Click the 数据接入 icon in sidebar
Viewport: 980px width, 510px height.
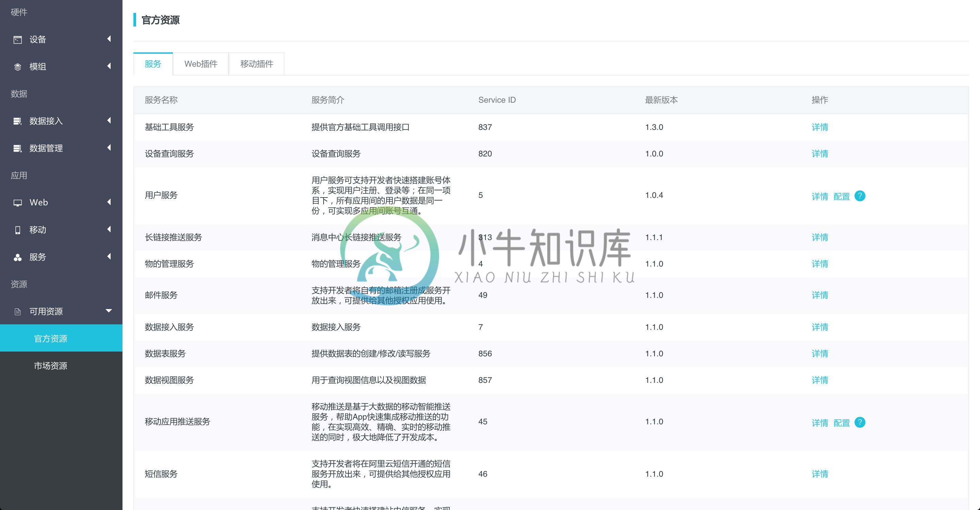coord(17,121)
